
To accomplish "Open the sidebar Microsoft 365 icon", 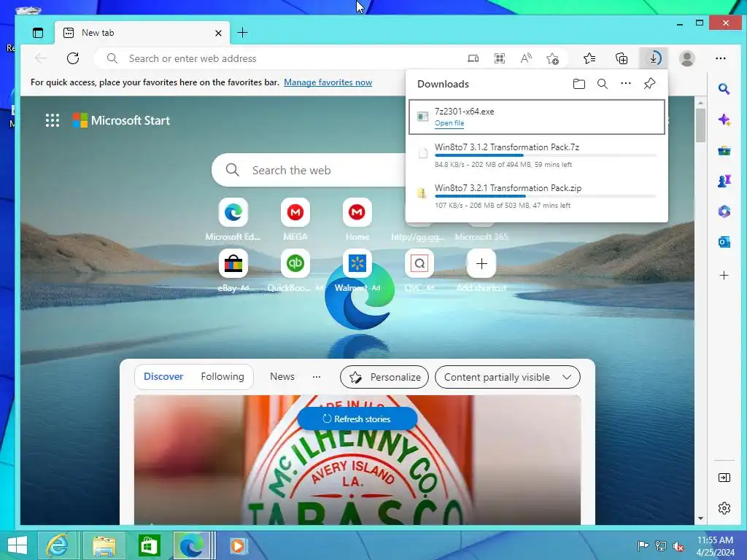I will pyautogui.click(x=724, y=211).
